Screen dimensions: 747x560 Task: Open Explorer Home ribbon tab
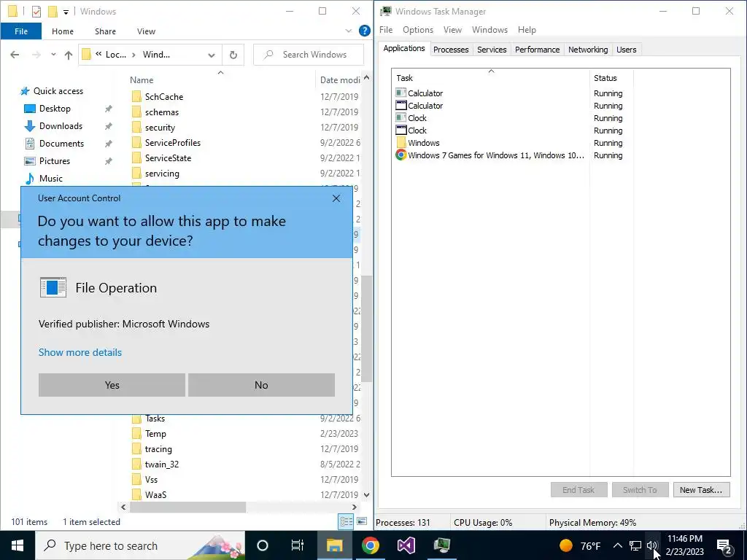coord(63,31)
